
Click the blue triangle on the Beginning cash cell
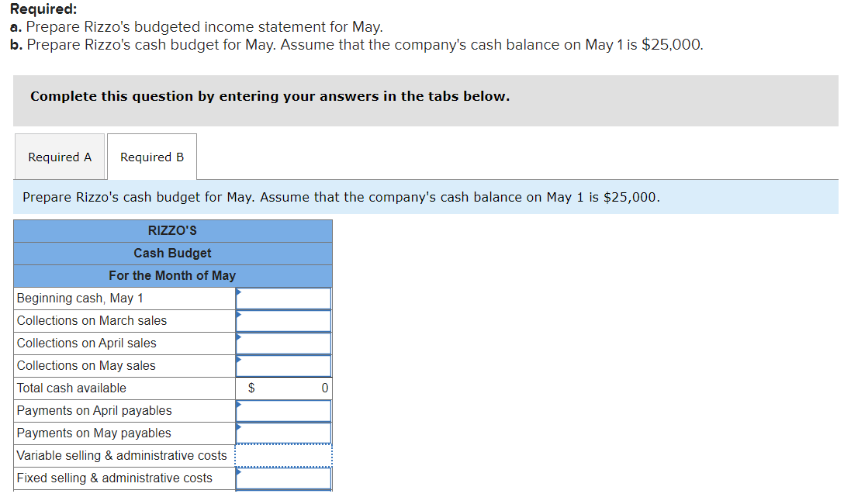pyautogui.click(x=239, y=291)
